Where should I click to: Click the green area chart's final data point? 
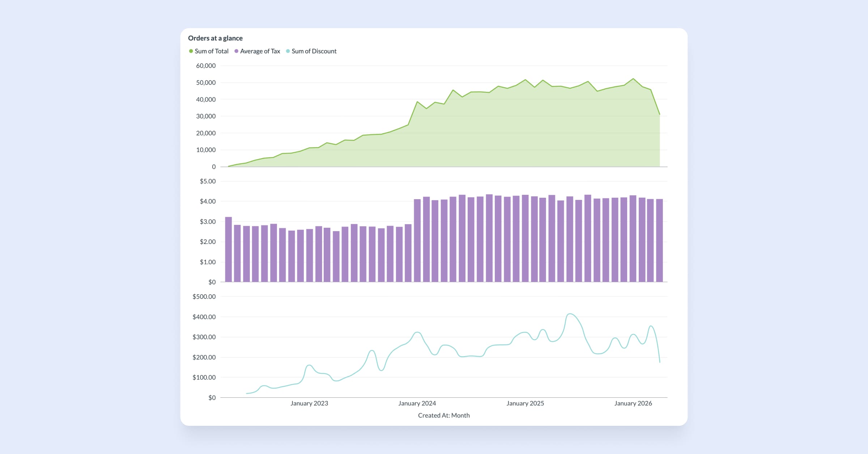pos(660,115)
